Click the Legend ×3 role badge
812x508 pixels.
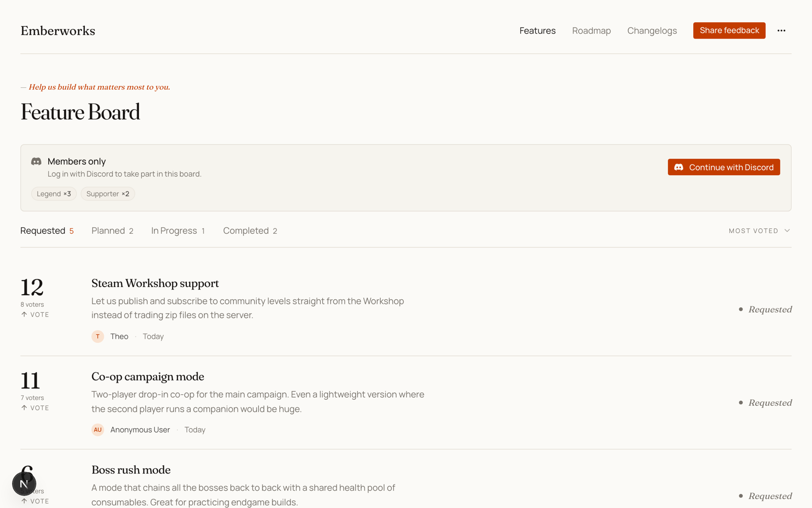click(54, 194)
